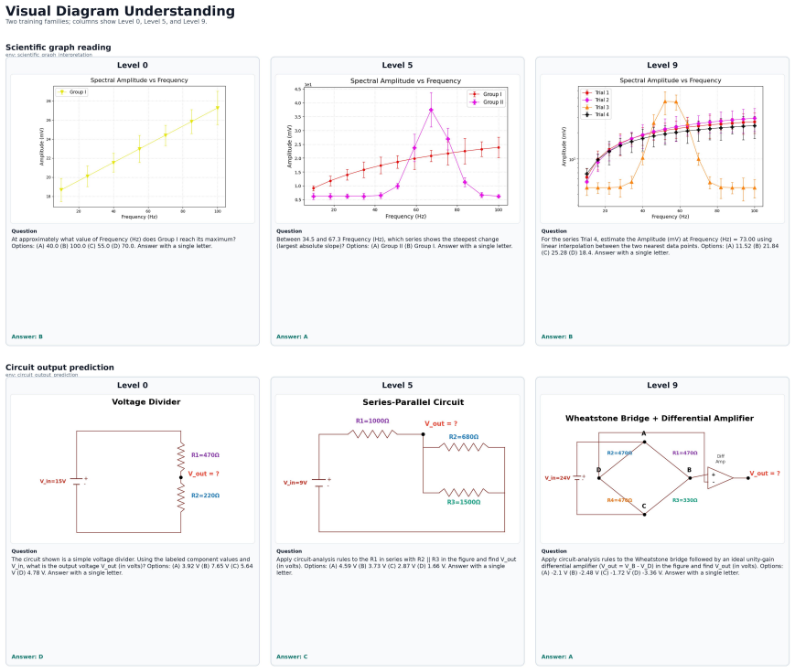795x672 pixels.
Task: Open the Level 9 spectral amplitude chart
Action: click(662, 149)
